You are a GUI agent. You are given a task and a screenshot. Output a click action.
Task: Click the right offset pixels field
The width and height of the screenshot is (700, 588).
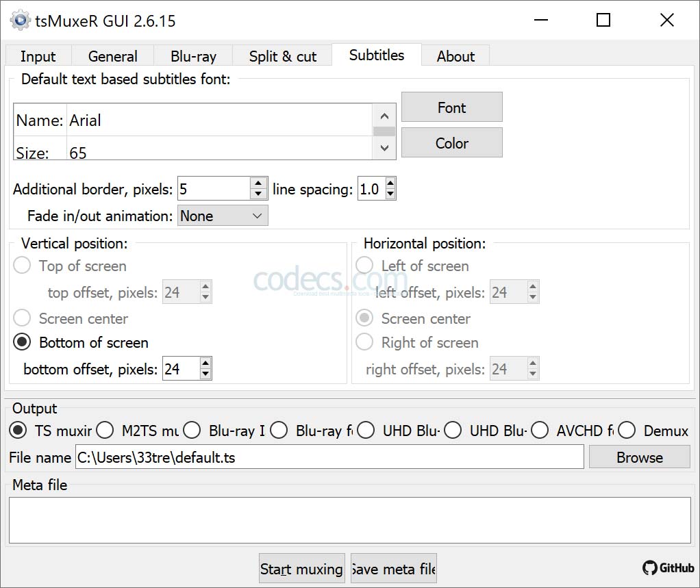508,369
